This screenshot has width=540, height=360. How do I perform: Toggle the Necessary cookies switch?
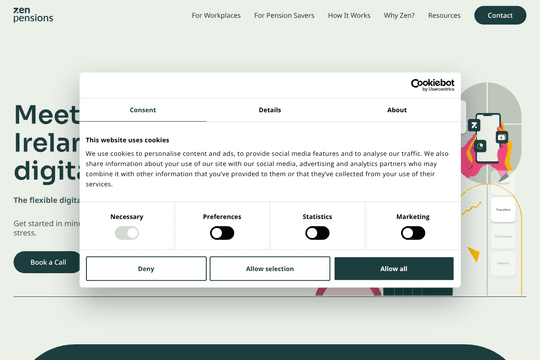[127, 233]
